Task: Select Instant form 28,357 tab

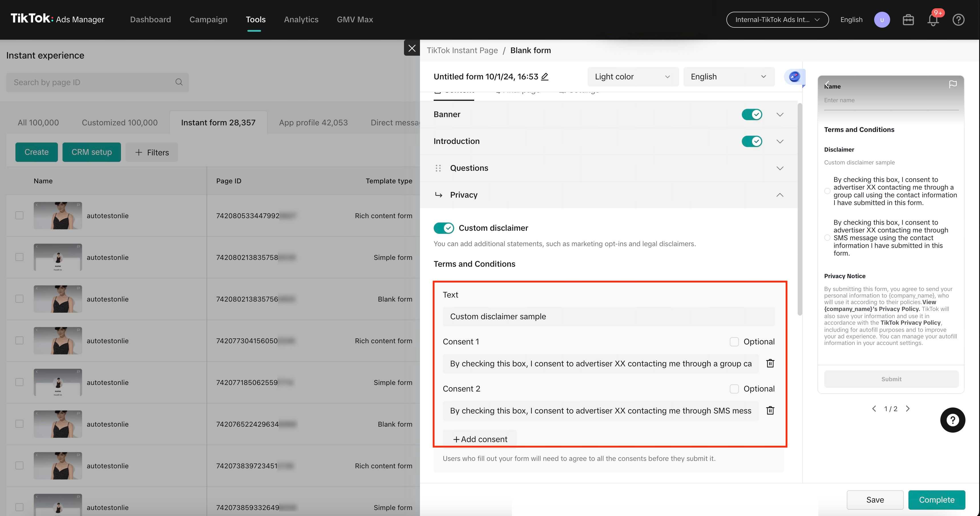Action: (x=218, y=123)
